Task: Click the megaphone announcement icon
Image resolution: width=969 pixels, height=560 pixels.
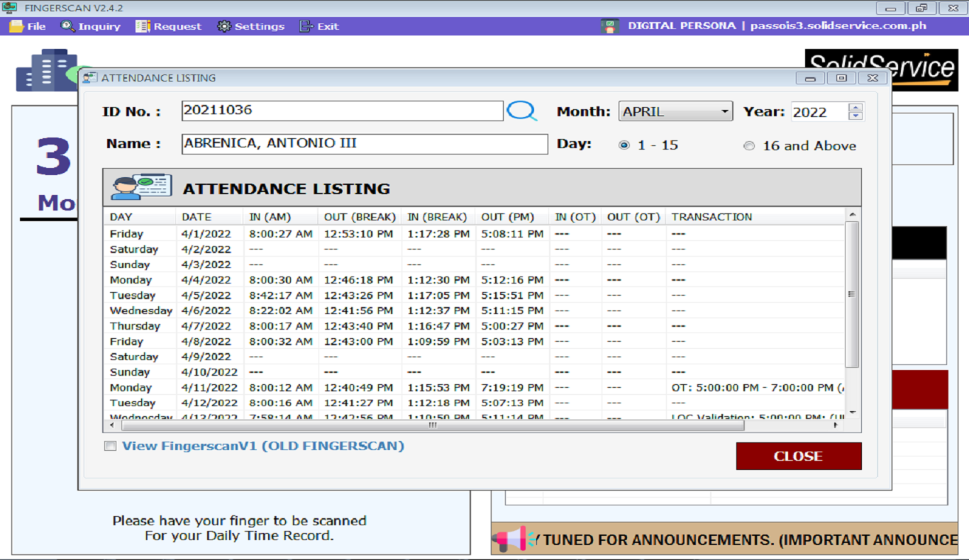Action: pos(514,539)
